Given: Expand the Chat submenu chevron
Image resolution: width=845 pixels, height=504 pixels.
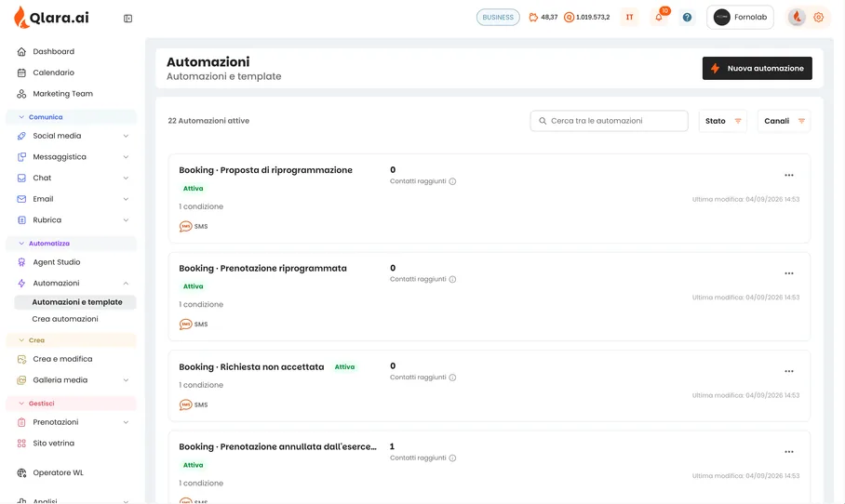Looking at the screenshot, I should pyautogui.click(x=126, y=178).
